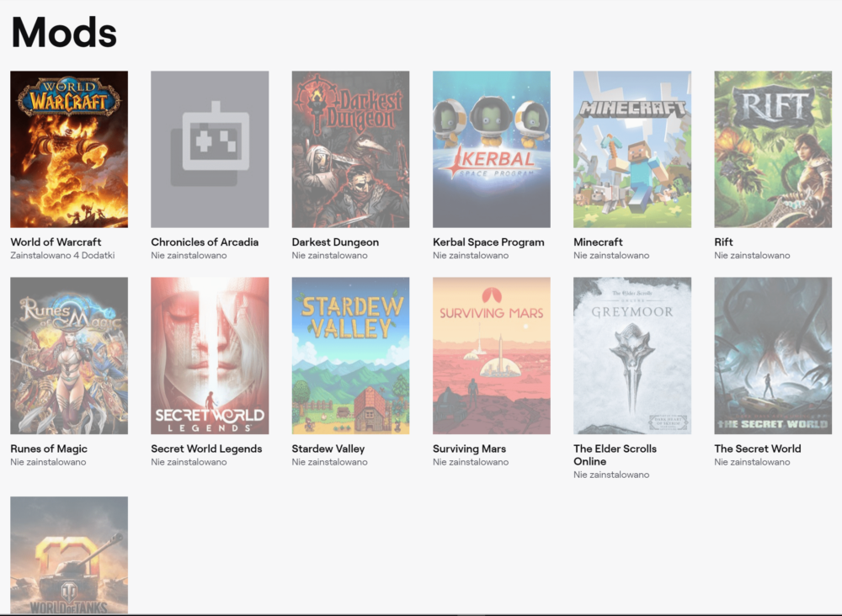This screenshot has width=842, height=616.
Task: Click the Chronicles of Arcadia title
Action: pyautogui.click(x=205, y=242)
